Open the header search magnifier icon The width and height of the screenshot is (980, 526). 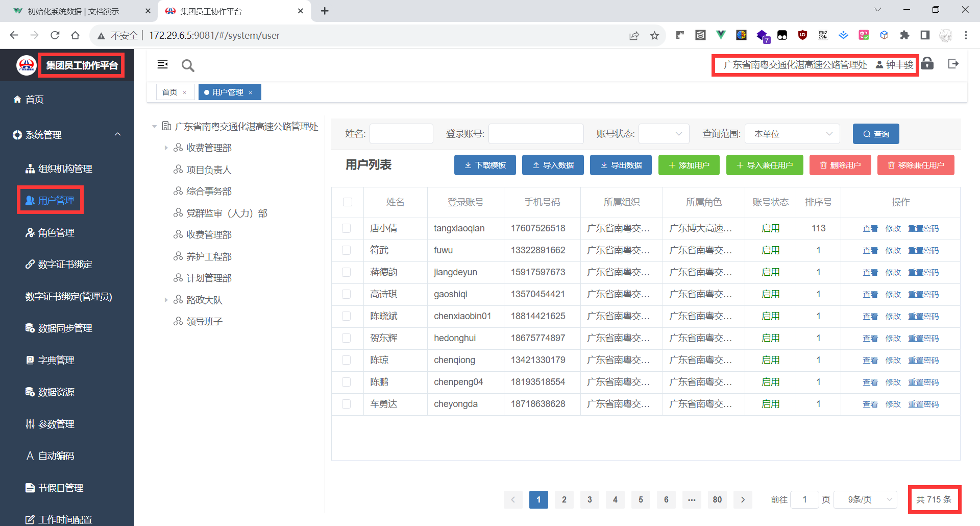(x=188, y=65)
